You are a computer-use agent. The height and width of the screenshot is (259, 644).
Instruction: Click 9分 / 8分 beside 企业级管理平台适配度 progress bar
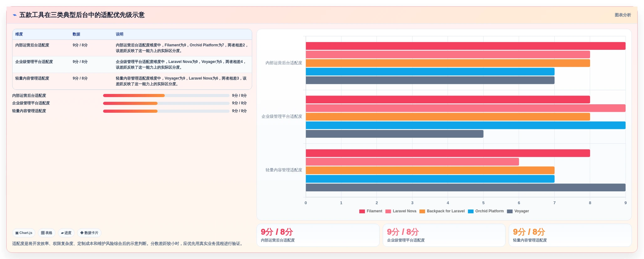coord(239,103)
